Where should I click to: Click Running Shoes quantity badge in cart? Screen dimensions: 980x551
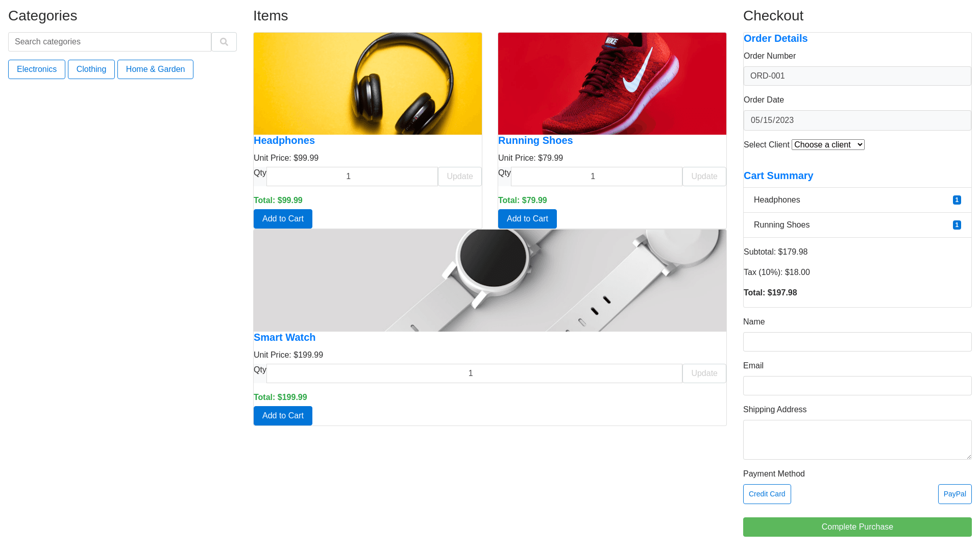[x=957, y=225]
